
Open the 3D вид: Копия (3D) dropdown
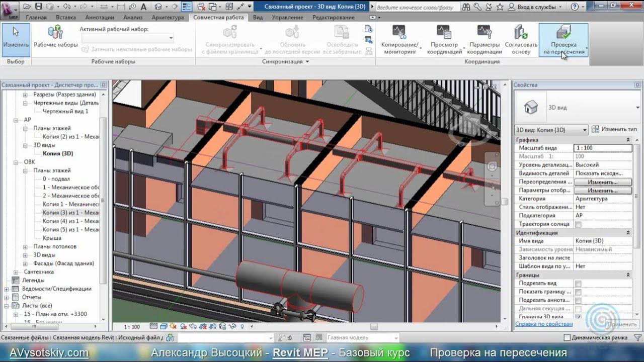click(x=552, y=130)
